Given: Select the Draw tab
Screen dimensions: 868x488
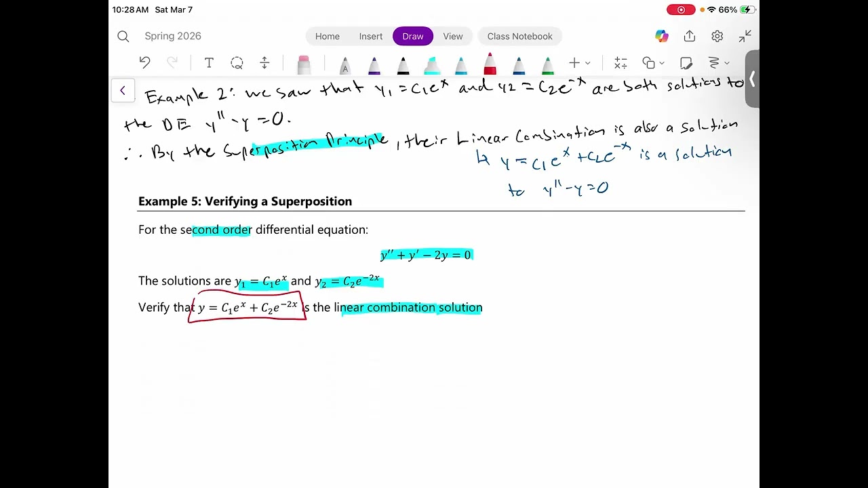Looking at the screenshot, I should click(x=413, y=37).
